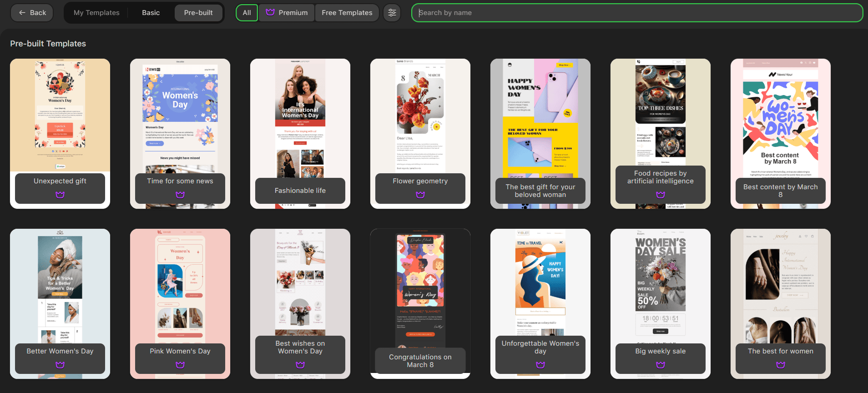Click crown icon on Food recipes template

pyautogui.click(x=661, y=195)
